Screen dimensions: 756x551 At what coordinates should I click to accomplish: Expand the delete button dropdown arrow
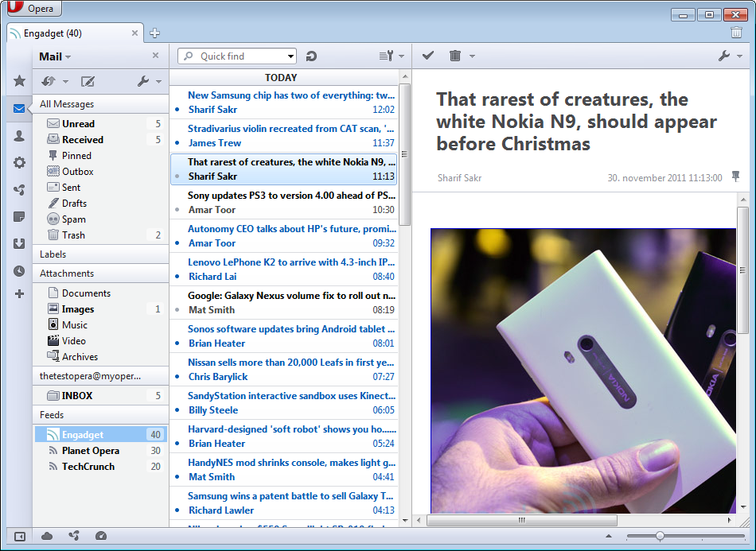[472, 56]
